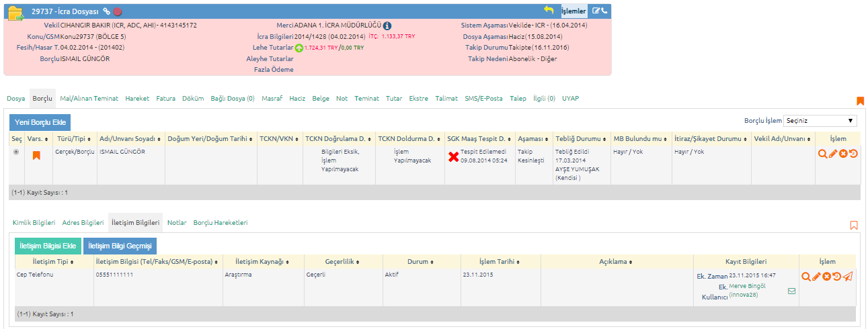This screenshot has width=868, height=329.
Task: Open the Mal/Alınan Teminat tab
Action: (x=89, y=99)
